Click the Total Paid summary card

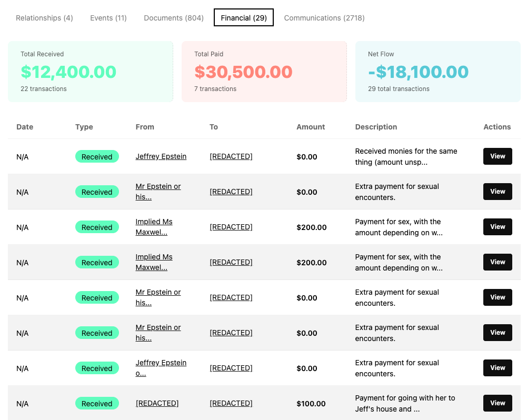(x=264, y=72)
